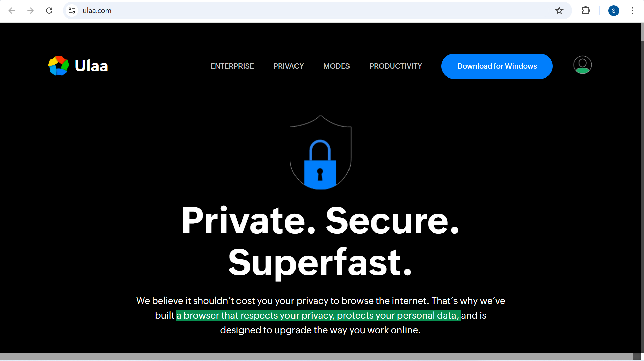Click the vertical page scrollbar
644x361 pixels.
642,168
